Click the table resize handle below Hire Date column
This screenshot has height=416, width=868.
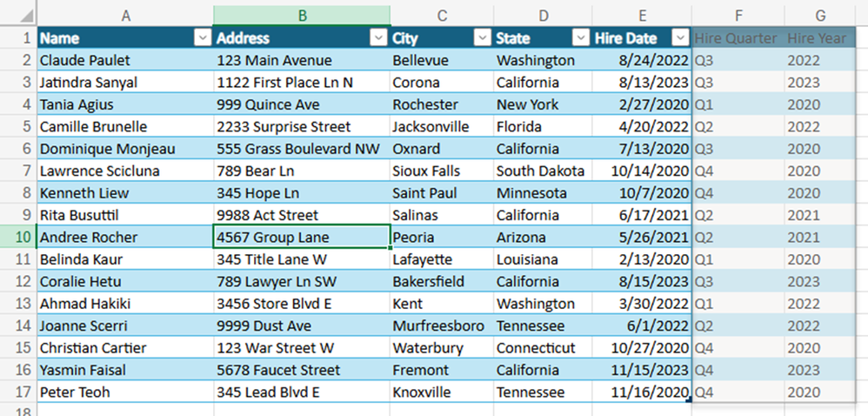[689, 399]
